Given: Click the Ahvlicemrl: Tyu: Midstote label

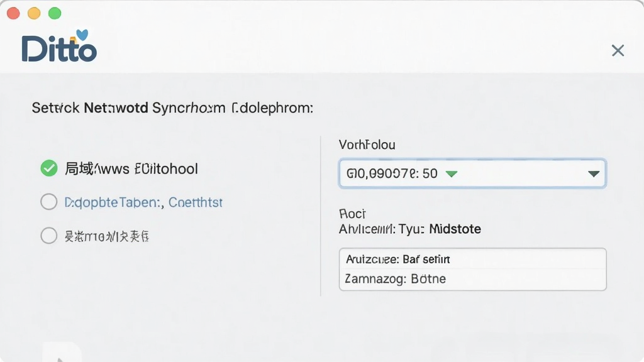Looking at the screenshot, I should pyautogui.click(x=409, y=229).
